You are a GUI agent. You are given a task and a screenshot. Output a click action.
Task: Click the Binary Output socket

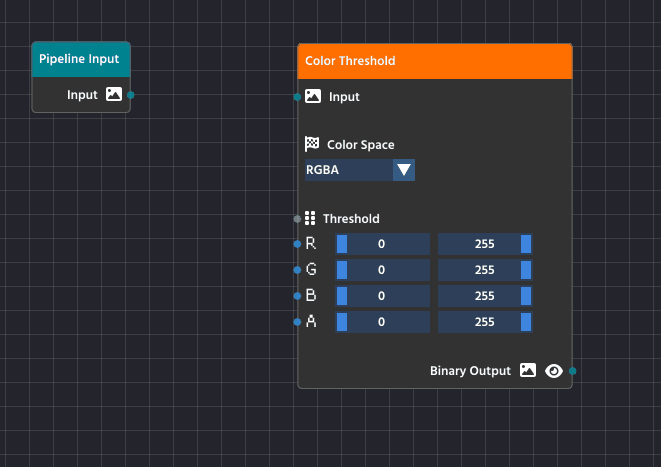point(572,371)
